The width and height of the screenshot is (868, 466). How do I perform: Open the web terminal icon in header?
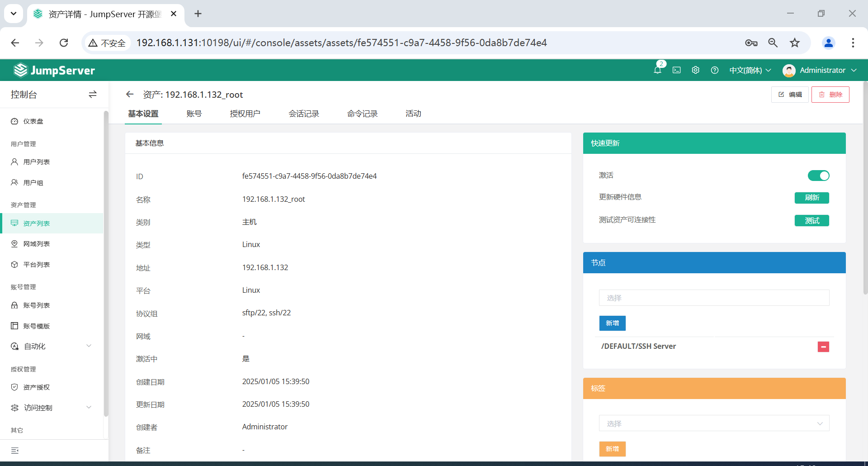click(676, 70)
